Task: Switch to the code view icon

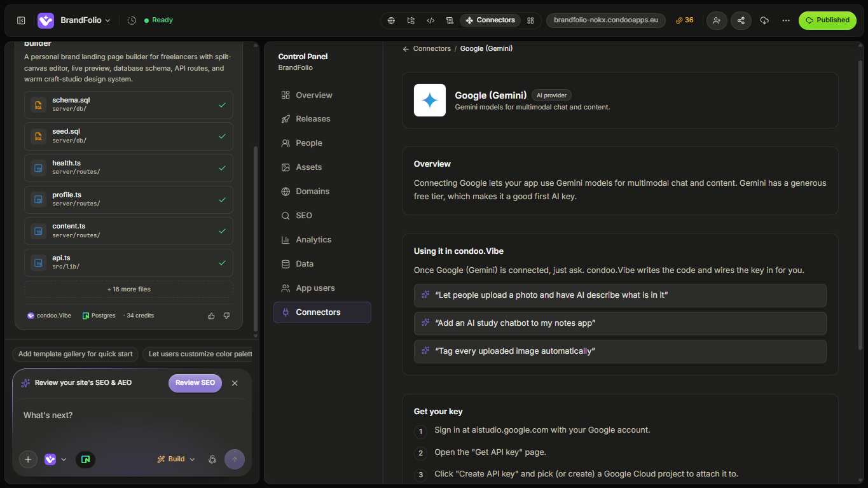Action: [x=431, y=20]
